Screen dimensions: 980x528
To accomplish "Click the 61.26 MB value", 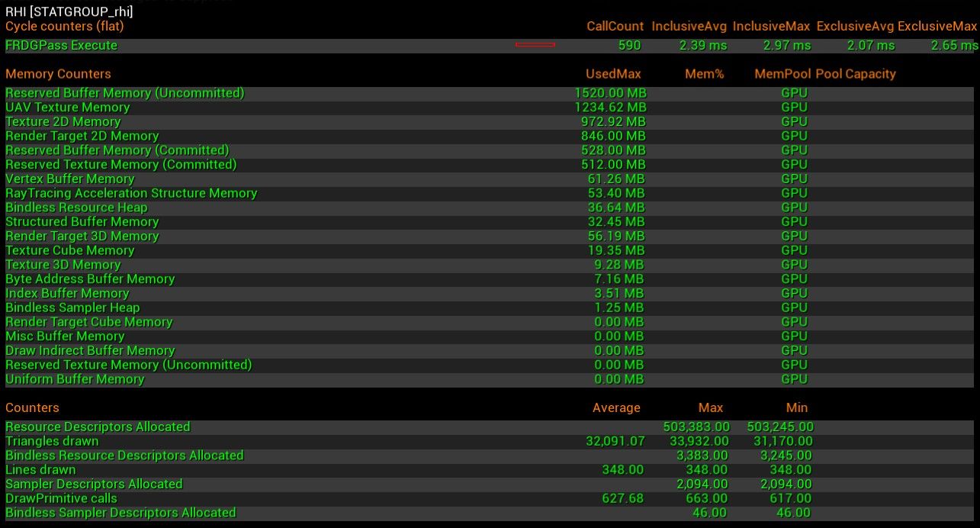I will (616, 179).
